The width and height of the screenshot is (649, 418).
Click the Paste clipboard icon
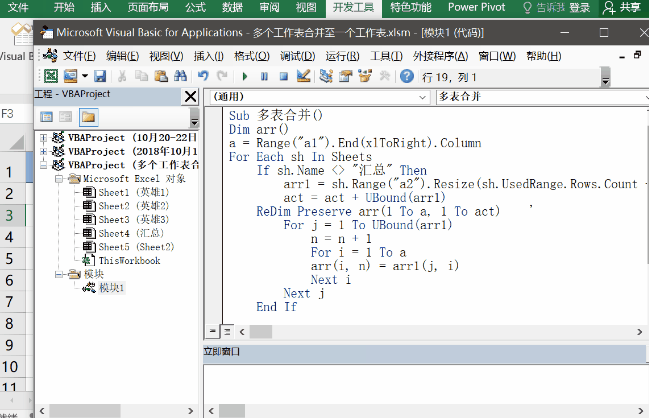(161, 76)
